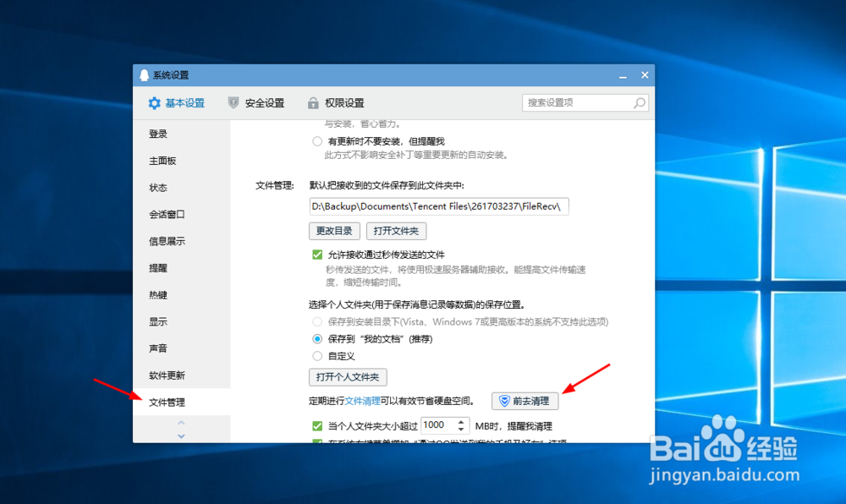Select 热键 in the sidebar

182,295
